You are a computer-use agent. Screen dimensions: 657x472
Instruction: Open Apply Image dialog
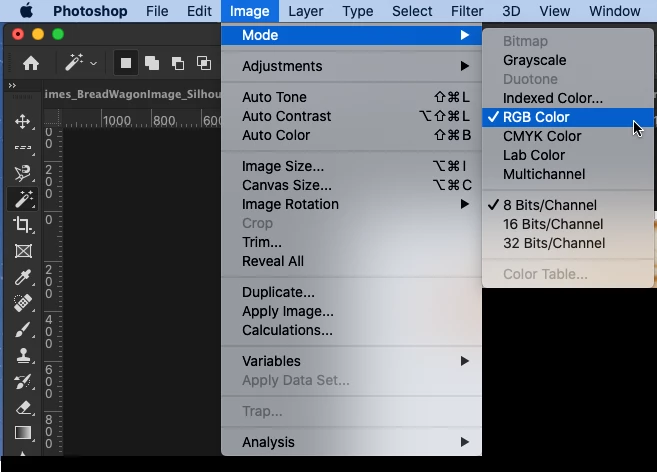click(x=352, y=311)
